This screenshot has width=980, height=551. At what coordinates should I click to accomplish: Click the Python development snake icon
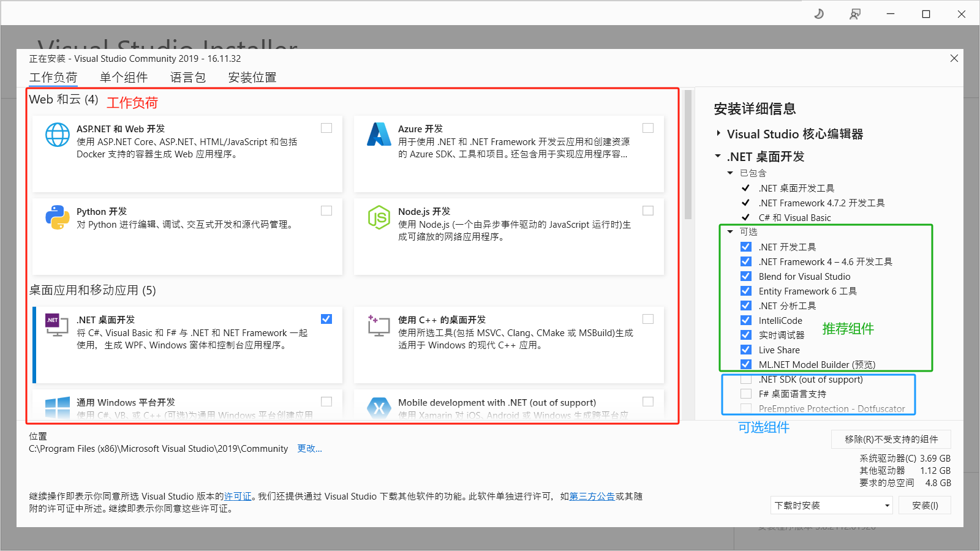58,217
